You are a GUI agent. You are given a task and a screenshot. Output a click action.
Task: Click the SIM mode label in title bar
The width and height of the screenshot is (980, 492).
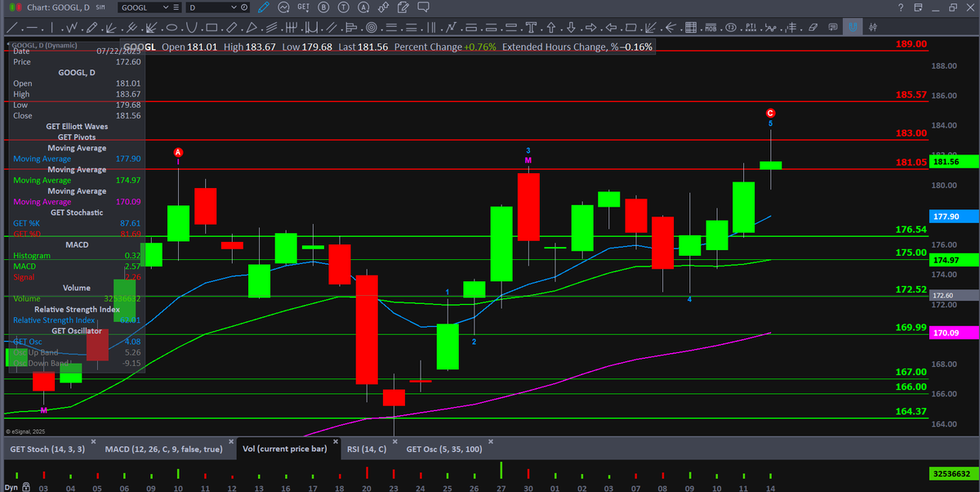tap(100, 7)
